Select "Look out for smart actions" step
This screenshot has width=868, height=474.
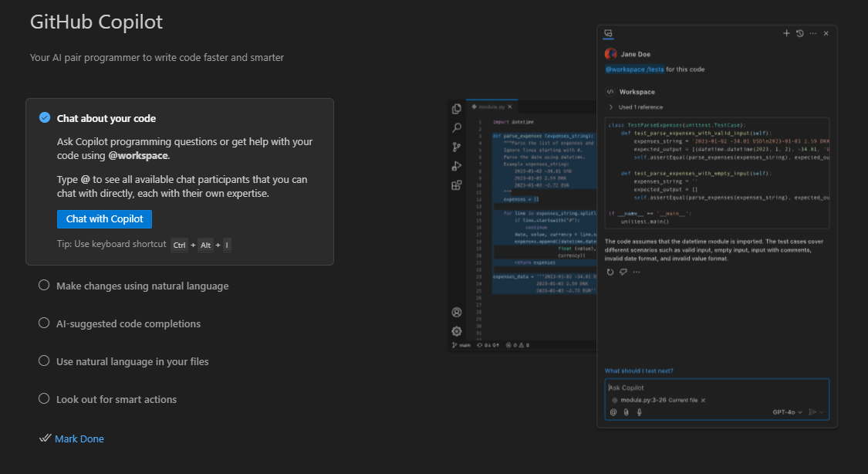click(116, 399)
